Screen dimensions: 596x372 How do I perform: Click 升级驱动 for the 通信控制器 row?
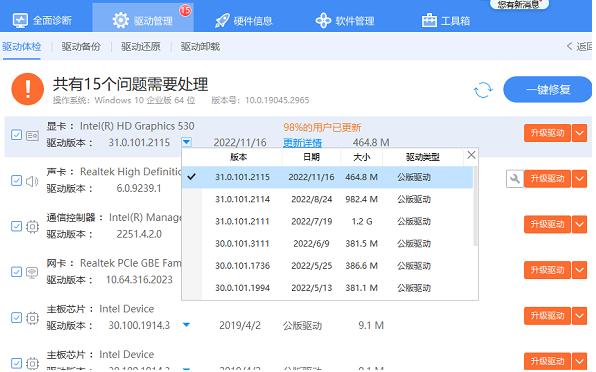[x=547, y=224]
